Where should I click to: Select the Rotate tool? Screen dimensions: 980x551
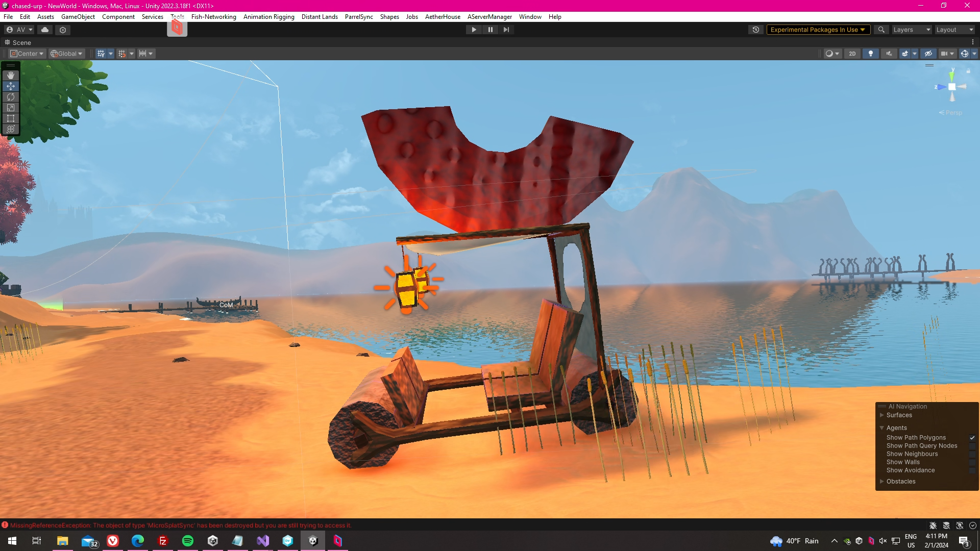tap(11, 97)
